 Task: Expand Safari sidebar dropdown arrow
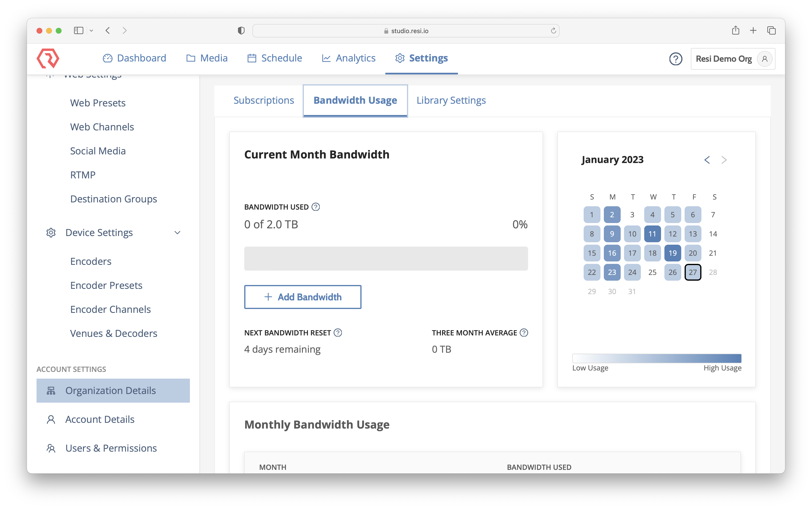tap(91, 31)
